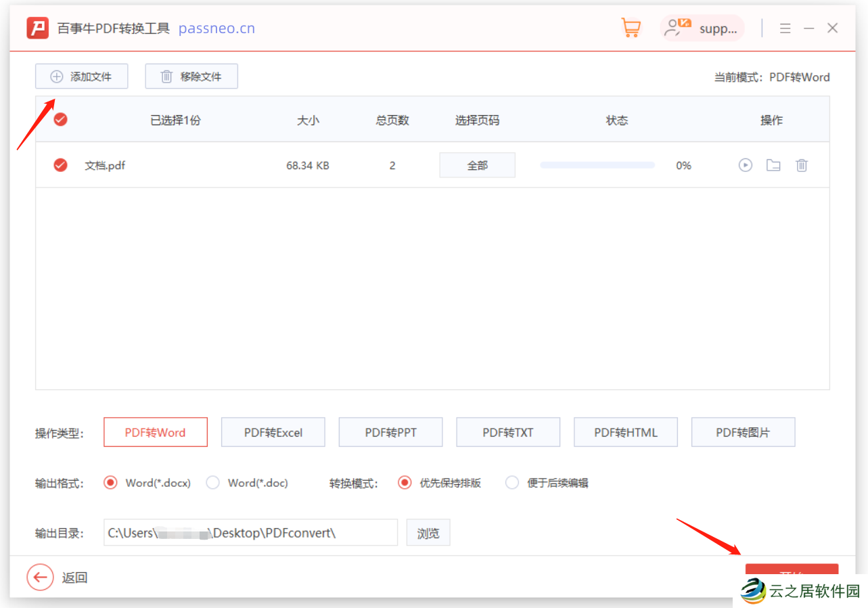The image size is (868, 608).
Task: Click the 浏览 browse button
Action: coord(428,532)
